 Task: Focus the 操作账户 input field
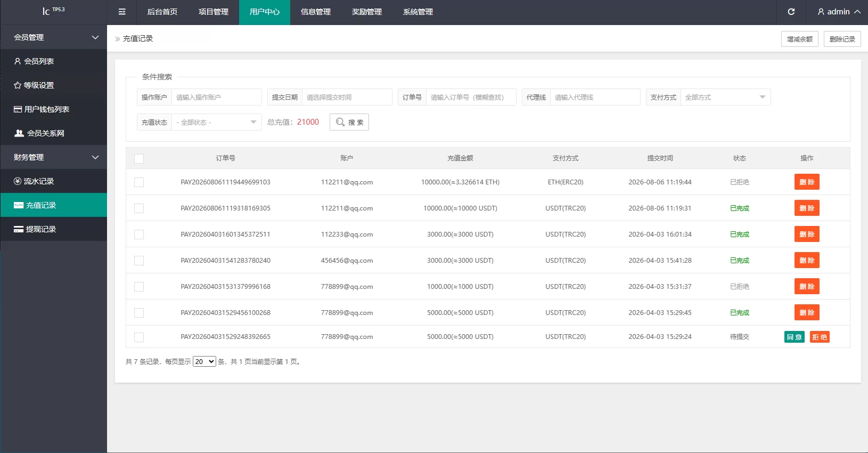pyautogui.click(x=216, y=97)
